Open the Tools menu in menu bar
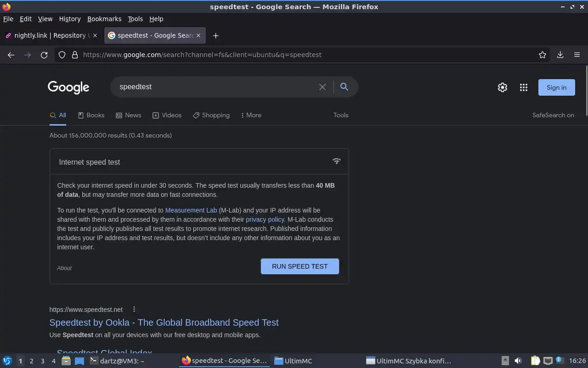The height and width of the screenshot is (368, 588). click(x=136, y=19)
